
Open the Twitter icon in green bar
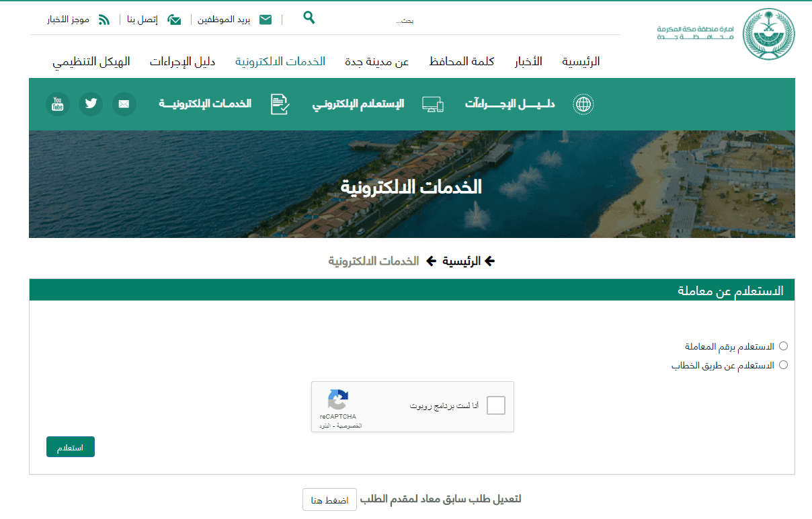pos(91,104)
